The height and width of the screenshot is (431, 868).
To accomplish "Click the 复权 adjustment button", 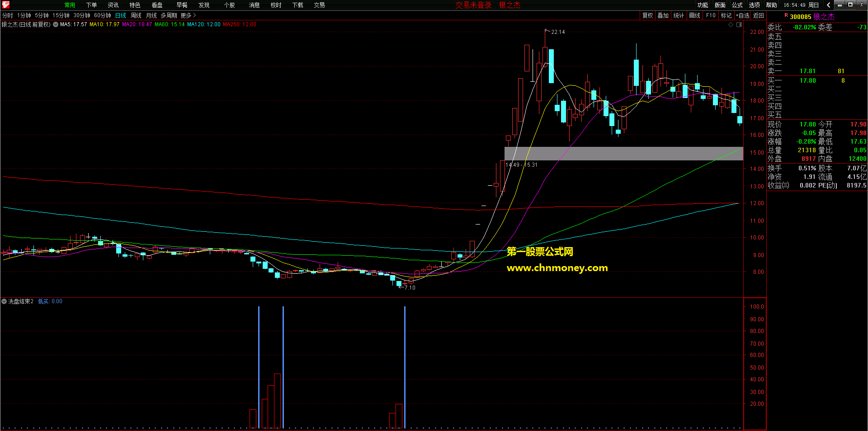I will click(x=647, y=15).
